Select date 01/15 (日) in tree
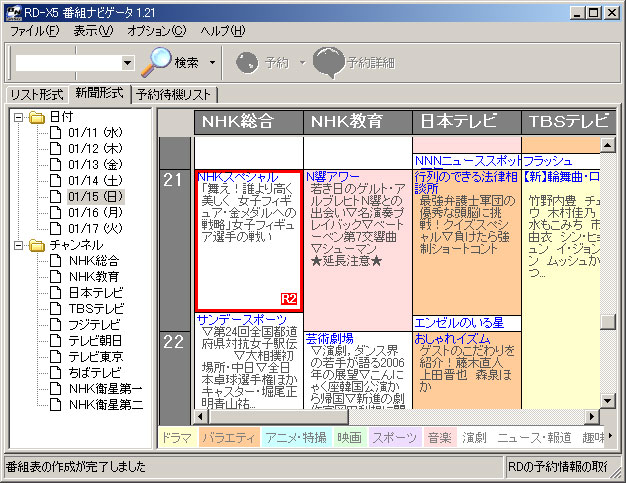 coord(95,197)
